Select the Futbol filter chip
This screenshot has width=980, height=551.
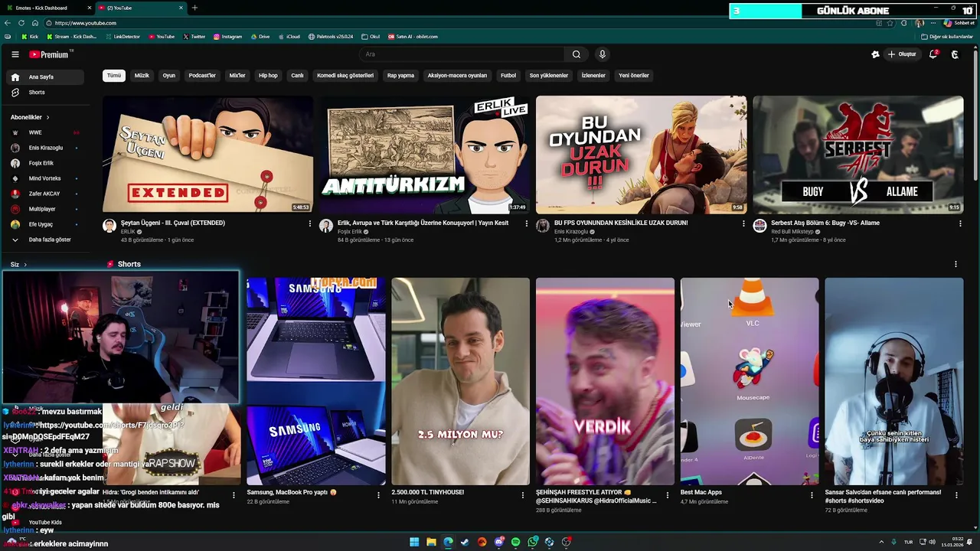pyautogui.click(x=508, y=76)
